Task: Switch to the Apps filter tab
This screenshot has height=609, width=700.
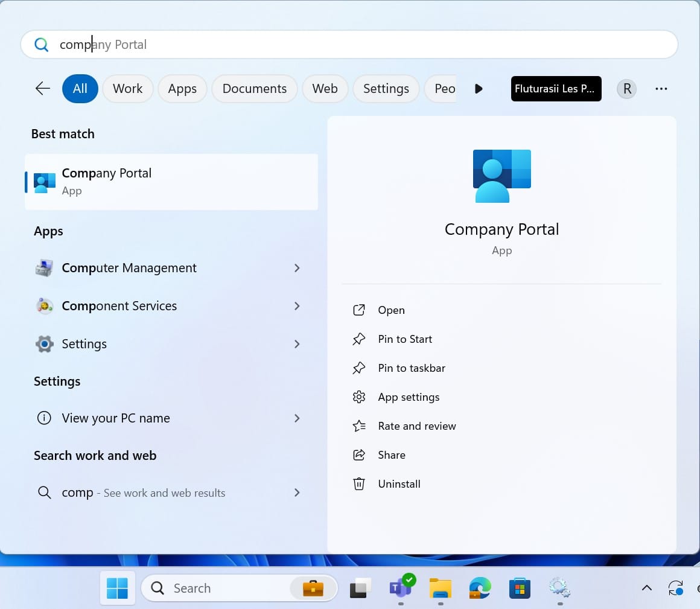Action: coord(182,88)
